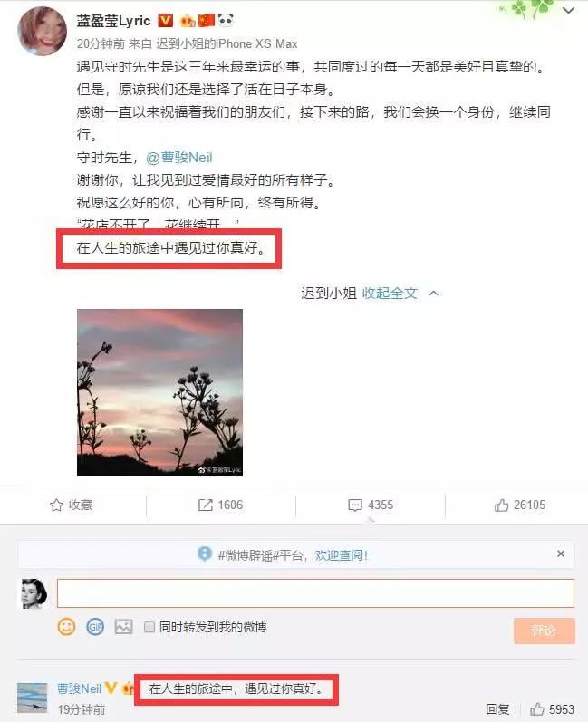Image resolution: width=588 pixels, height=722 pixels.
Task: Open the emoji smiley picker
Action: (66, 627)
